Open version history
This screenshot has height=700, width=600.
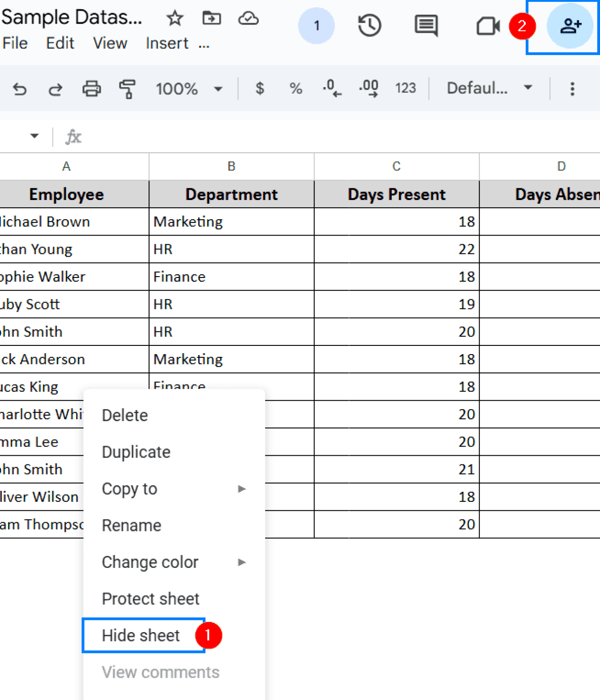click(x=369, y=26)
